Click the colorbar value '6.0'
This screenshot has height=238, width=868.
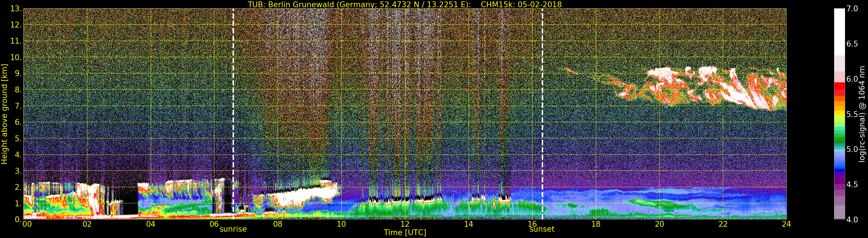(x=852, y=79)
